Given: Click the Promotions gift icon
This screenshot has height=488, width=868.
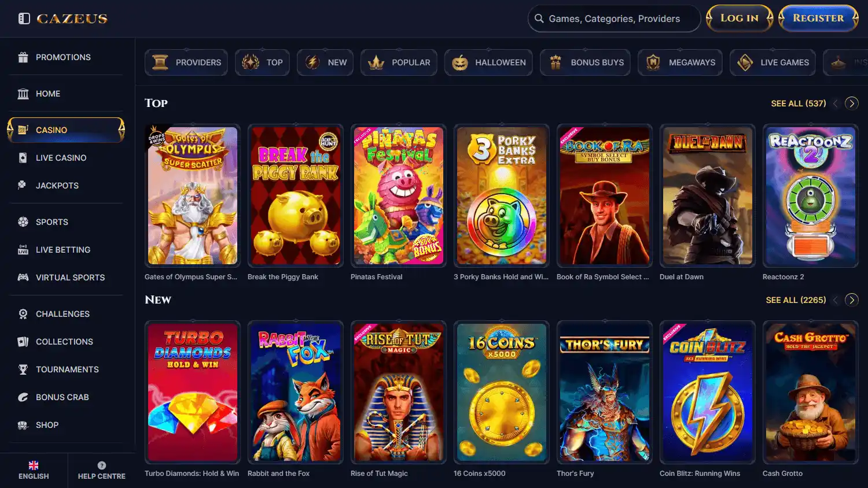Looking at the screenshot, I should (23, 57).
